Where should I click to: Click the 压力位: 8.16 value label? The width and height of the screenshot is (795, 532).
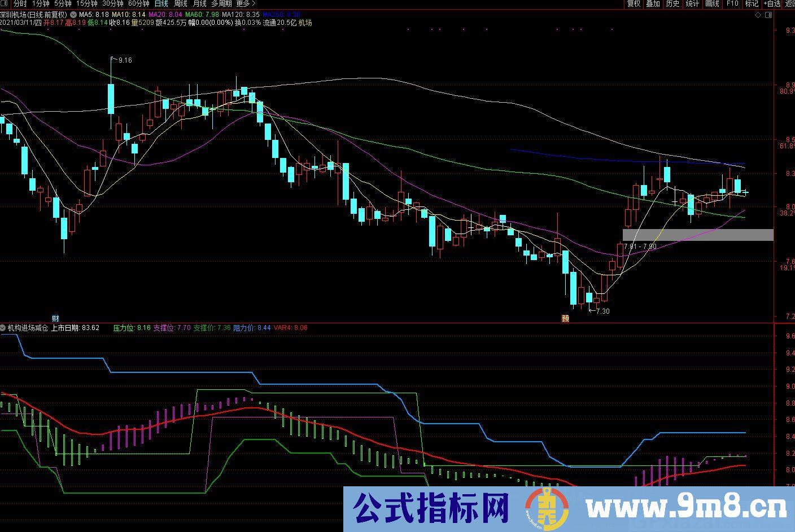[132, 327]
